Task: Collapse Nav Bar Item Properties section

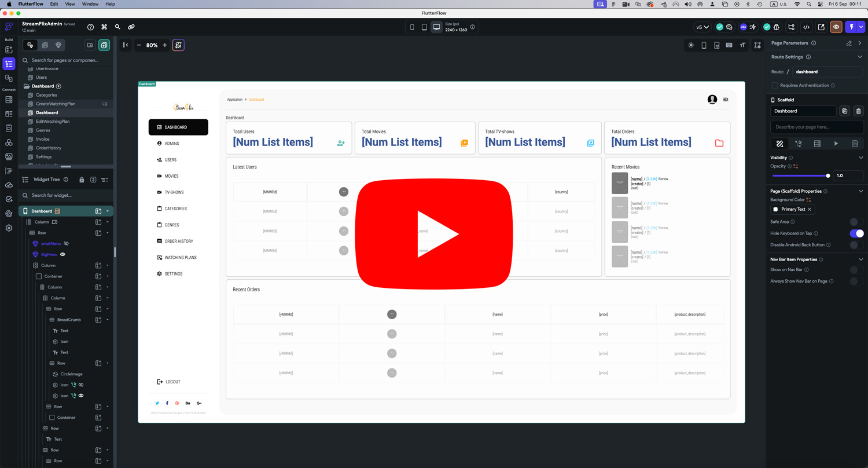Action: 860,259
